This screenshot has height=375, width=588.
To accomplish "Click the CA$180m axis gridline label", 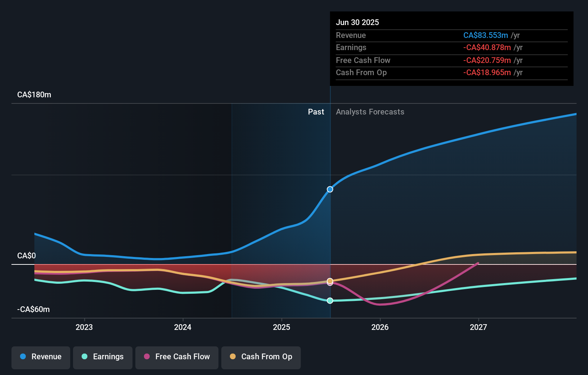I will [x=34, y=94].
